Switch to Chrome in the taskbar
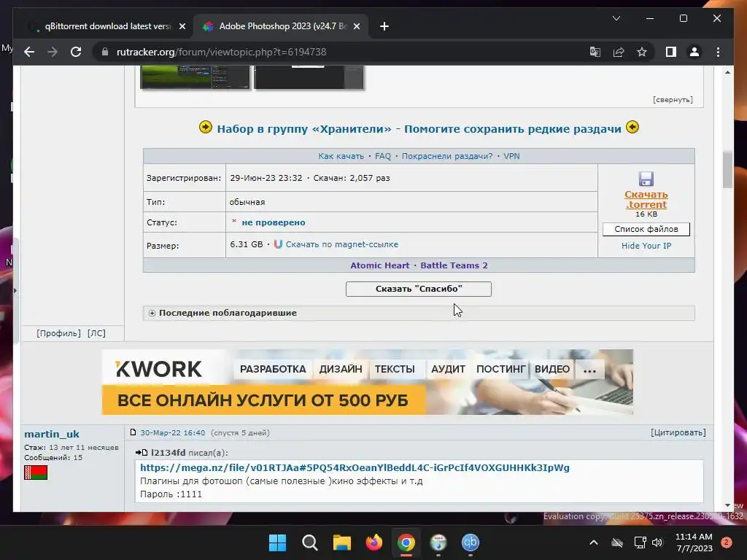Viewport: 747px width, 560px height. point(406,542)
